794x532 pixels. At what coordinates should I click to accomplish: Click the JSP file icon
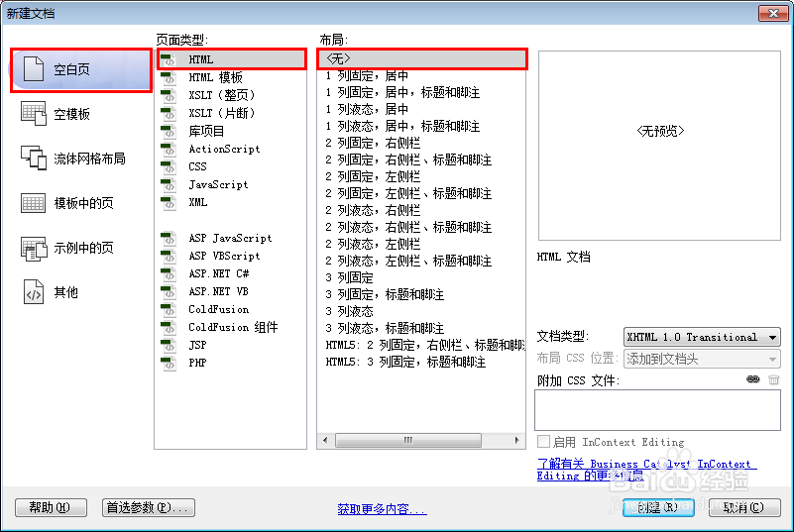[169, 345]
